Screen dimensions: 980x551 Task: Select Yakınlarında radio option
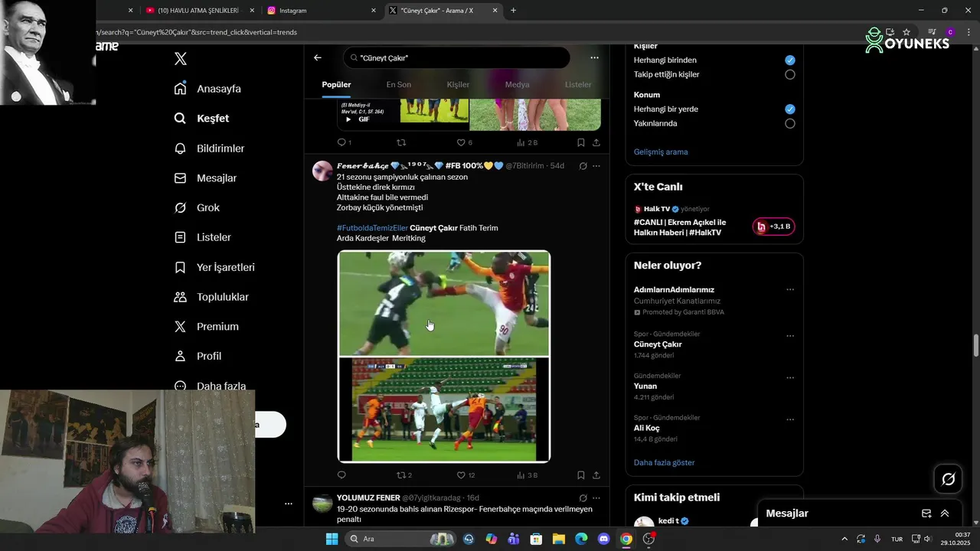[790, 124]
